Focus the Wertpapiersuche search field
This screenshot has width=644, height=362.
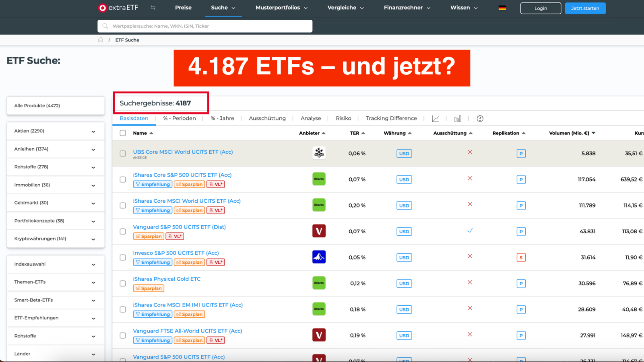pyautogui.click(x=205, y=26)
